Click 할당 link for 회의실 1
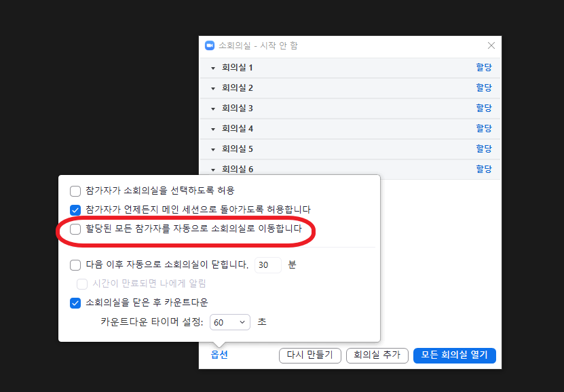This screenshot has width=564, height=392. click(x=484, y=67)
